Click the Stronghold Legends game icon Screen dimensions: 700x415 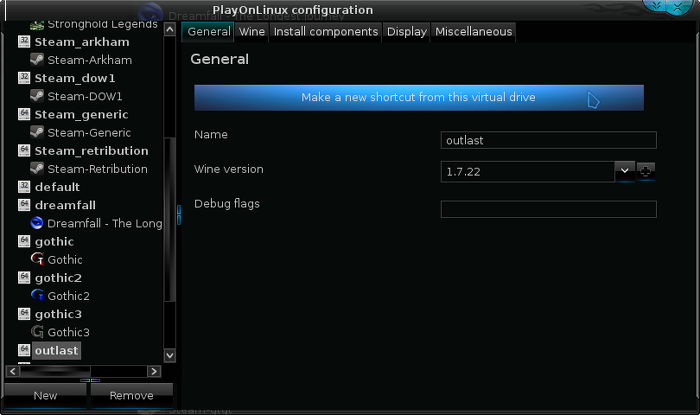[x=37, y=25]
